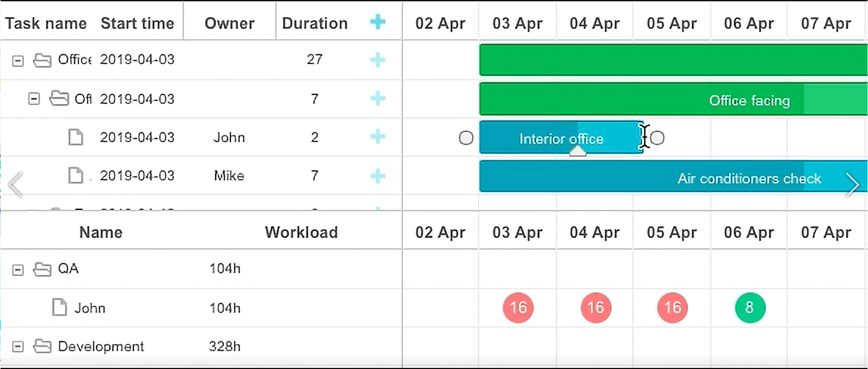Click plus icon in John's task row

click(x=378, y=137)
